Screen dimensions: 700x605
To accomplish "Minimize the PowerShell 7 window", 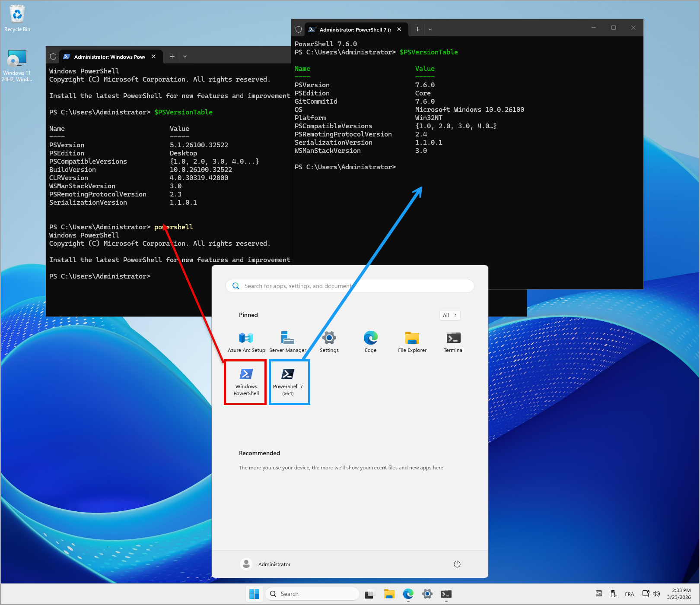I will [594, 28].
